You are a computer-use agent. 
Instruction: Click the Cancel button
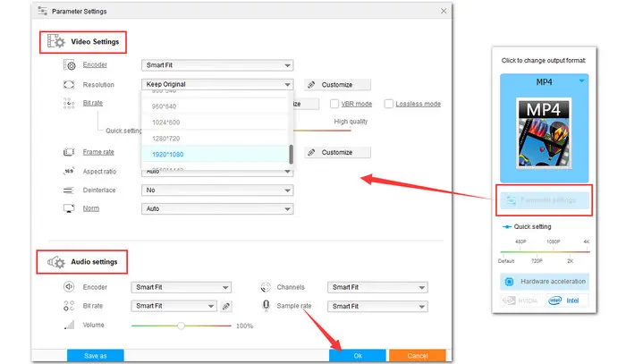coord(418,356)
